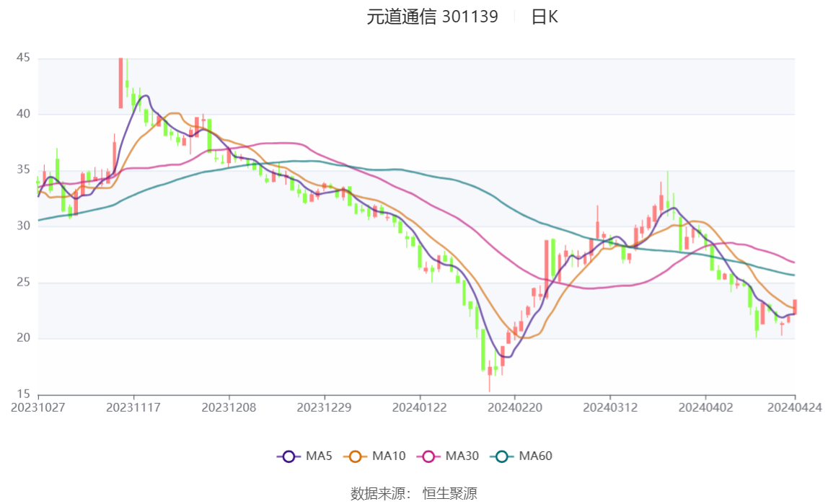Click the lowest candlestick near 15
The image size is (828, 504).
(490, 376)
